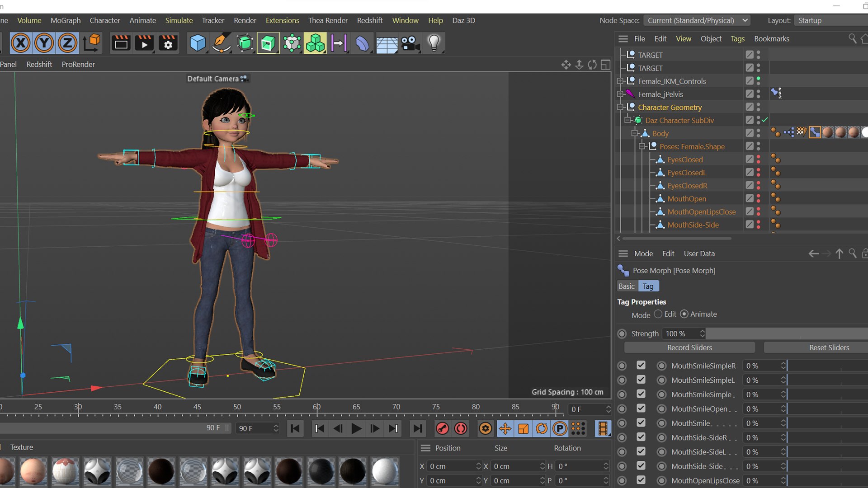The height and width of the screenshot is (488, 868).
Task: Click the Record Sliders button
Action: tap(689, 347)
